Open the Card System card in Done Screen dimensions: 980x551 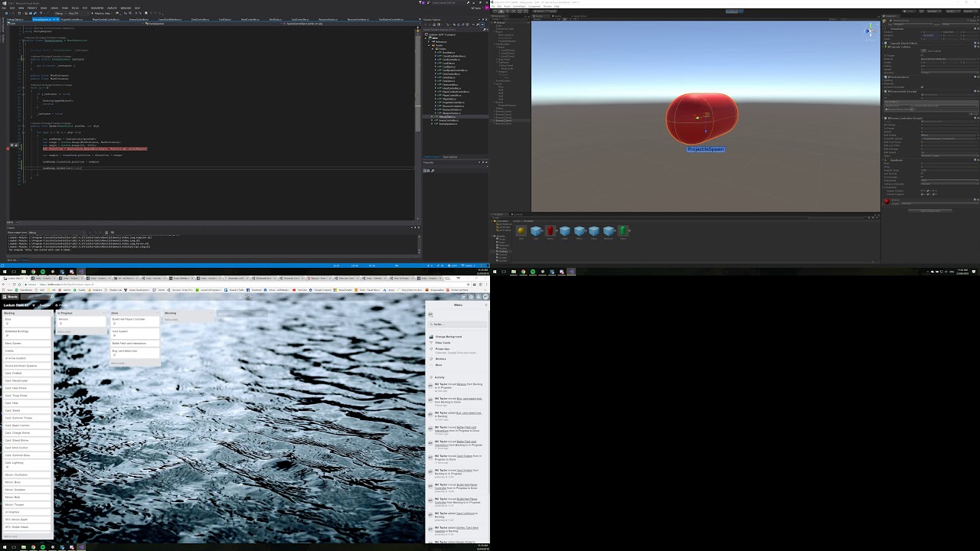(134, 333)
